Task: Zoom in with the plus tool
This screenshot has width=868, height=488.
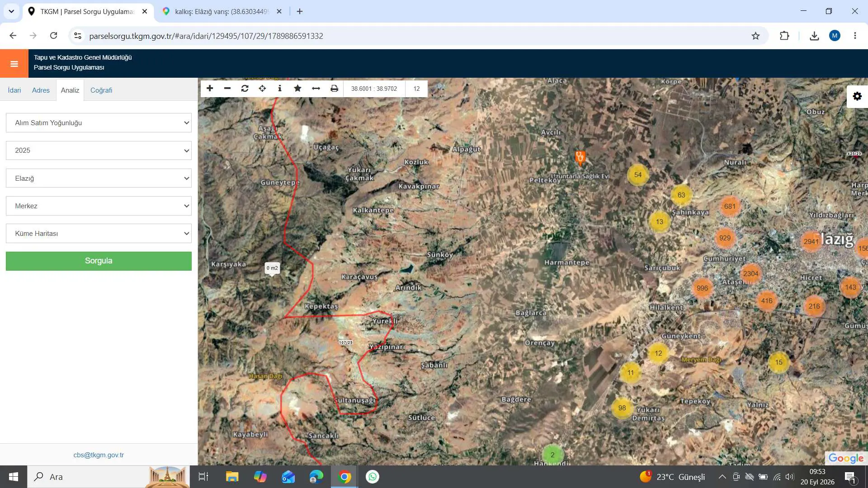Action: [x=210, y=89]
